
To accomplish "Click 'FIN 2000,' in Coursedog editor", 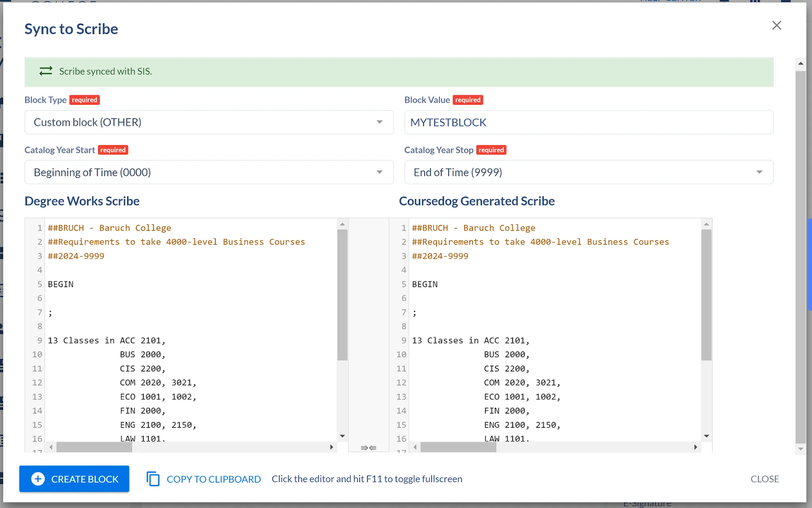I will point(506,410).
